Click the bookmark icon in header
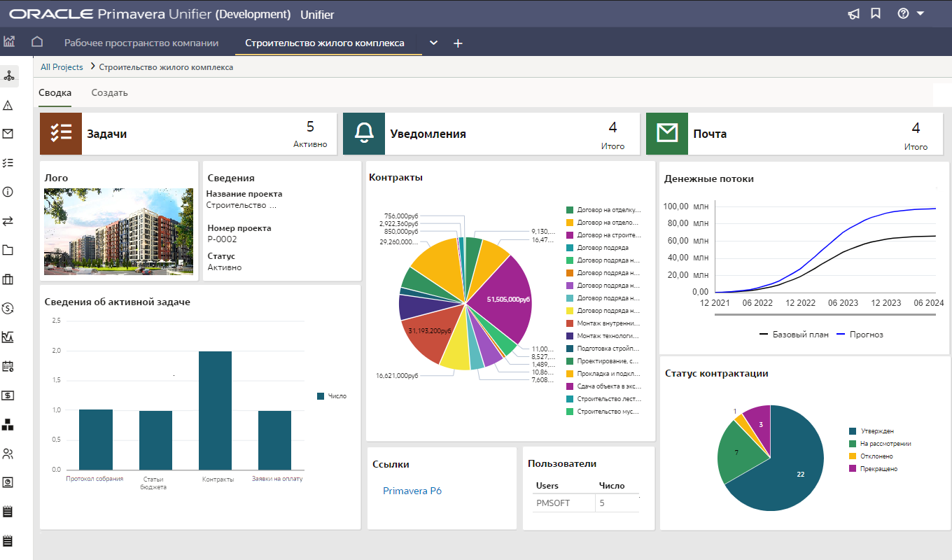The width and height of the screenshot is (952, 560). (875, 14)
